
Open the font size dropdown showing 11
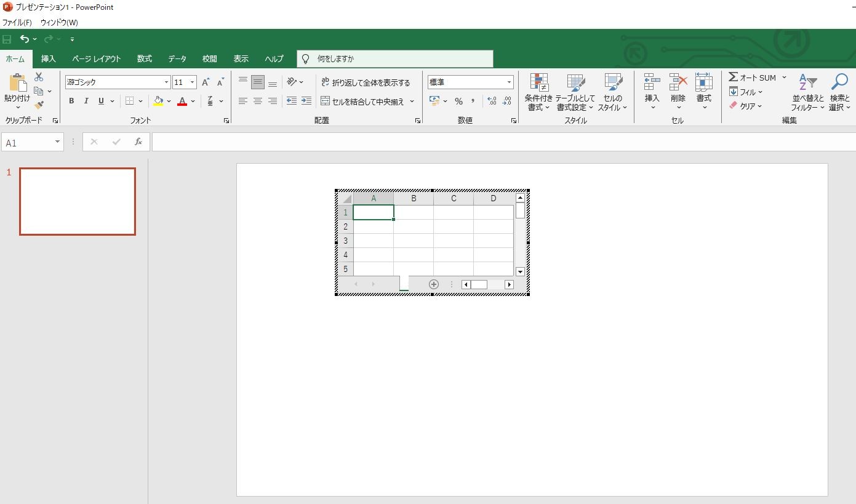click(x=192, y=82)
